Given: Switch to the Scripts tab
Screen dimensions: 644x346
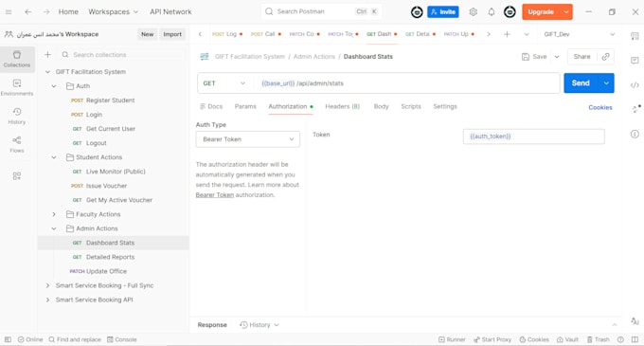Looking at the screenshot, I should coord(411,106).
